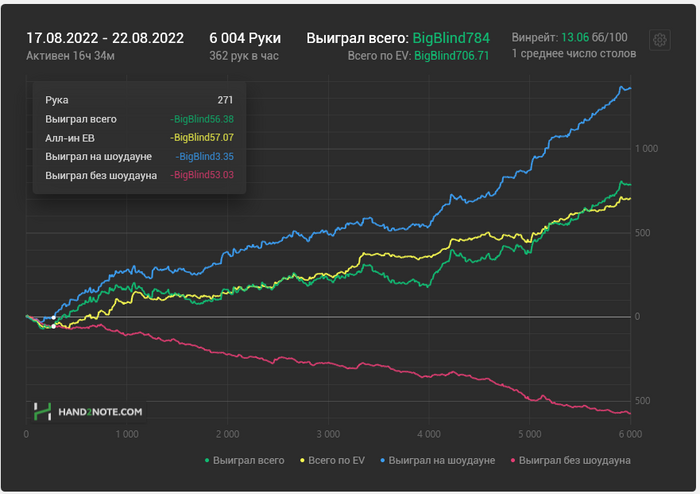Viewport: 700px width, 494px height.
Task: Click the date range 17.08.2022 - 22.08.2022
Action: pyautogui.click(x=105, y=38)
